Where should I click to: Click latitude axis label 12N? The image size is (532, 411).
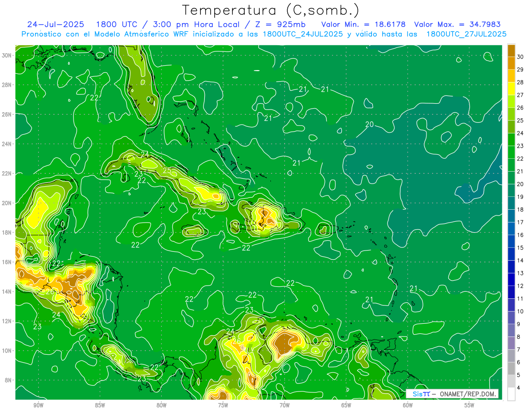7,321
